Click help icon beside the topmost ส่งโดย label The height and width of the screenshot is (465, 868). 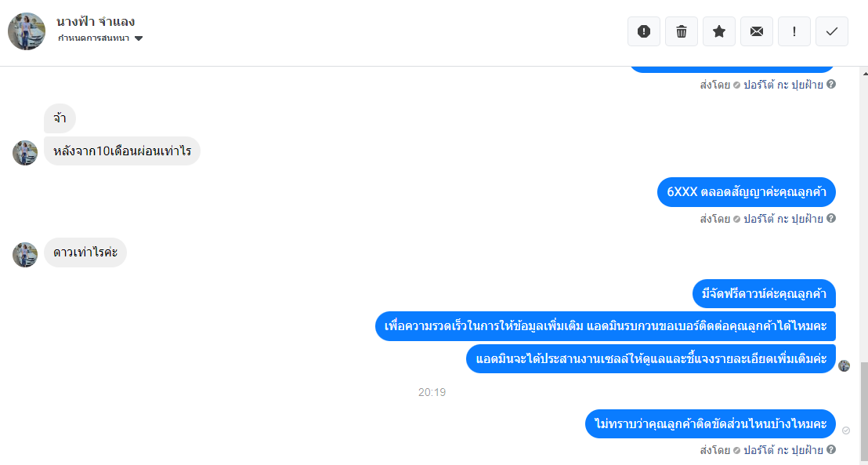(x=831, y=84)
